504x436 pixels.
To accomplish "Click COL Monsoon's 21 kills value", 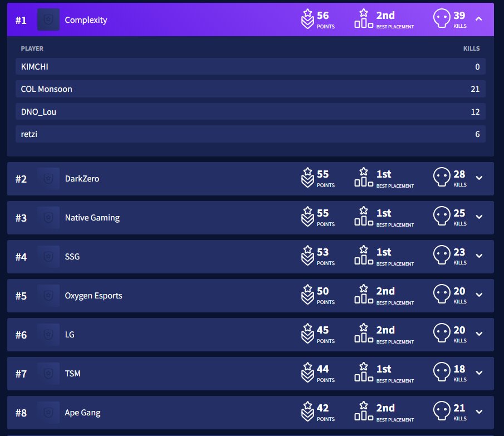I will coord(475,89).
